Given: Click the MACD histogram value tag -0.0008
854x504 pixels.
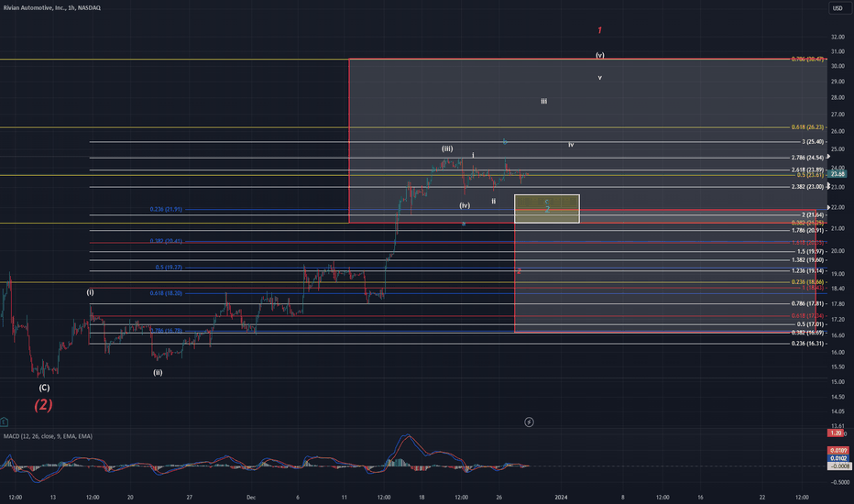Looking at the screenshot, I should (x=838, y=466).
